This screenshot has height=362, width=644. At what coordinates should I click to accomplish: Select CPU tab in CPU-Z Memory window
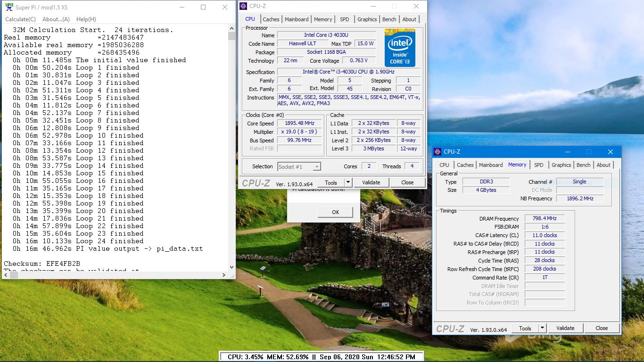[445, 165]
